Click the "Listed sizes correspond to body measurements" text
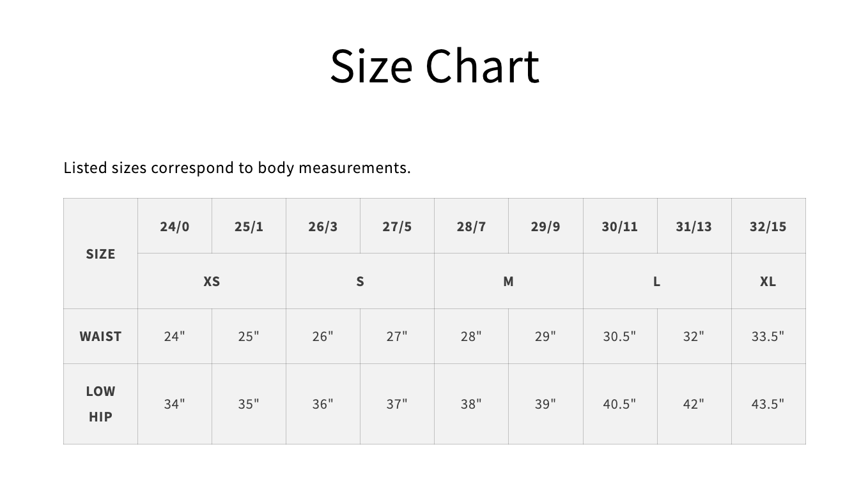This screenshot has height=493, width=868. 237,168
